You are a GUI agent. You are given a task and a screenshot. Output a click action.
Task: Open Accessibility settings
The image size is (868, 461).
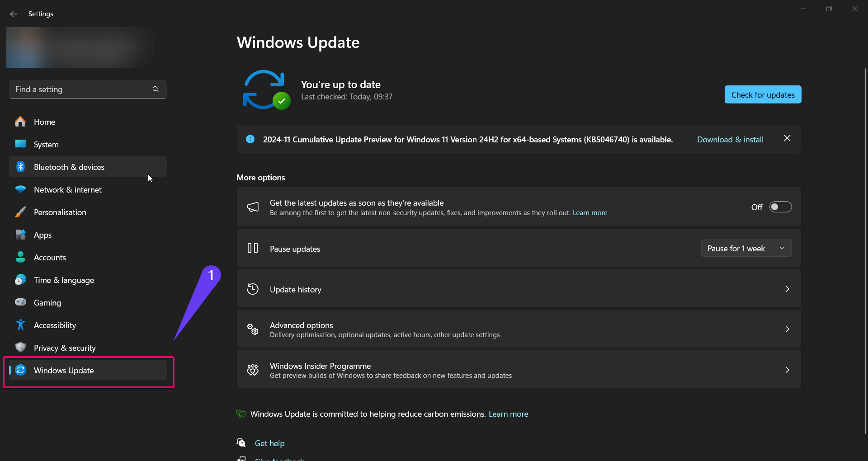pyautogui.click(x=88, y=325)
